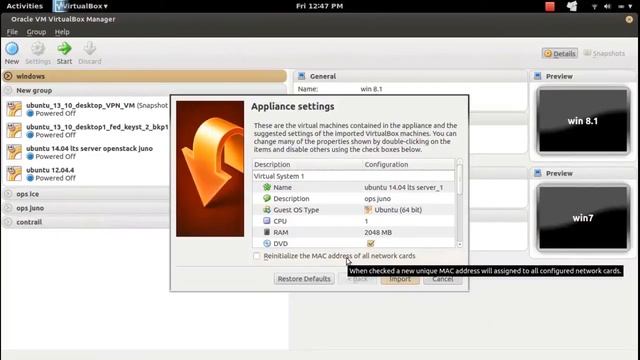Select the ubuntu 12.04.4 VM icon

coord(14,174)
